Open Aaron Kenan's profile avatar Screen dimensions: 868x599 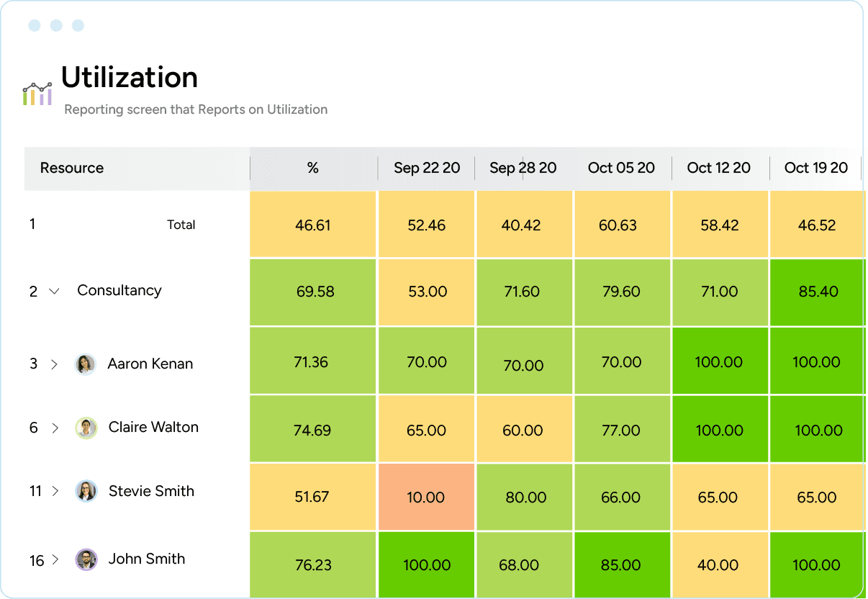[x=86, y=364]
